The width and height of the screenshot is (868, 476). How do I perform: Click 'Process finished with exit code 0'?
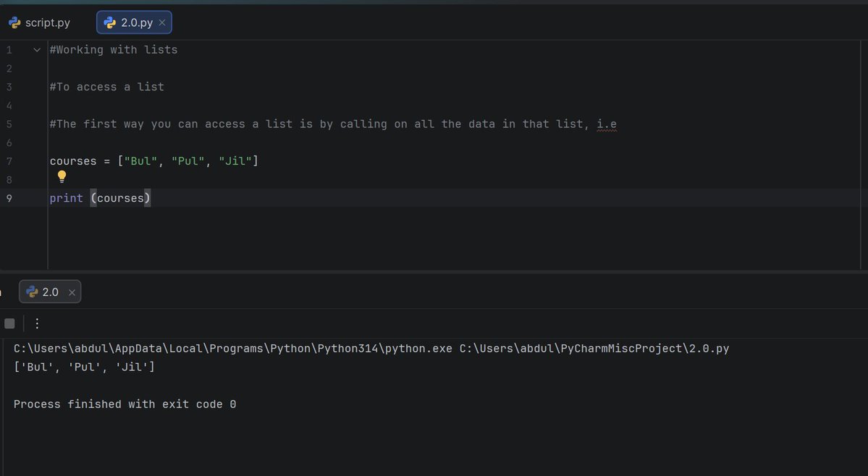[125, 404]
